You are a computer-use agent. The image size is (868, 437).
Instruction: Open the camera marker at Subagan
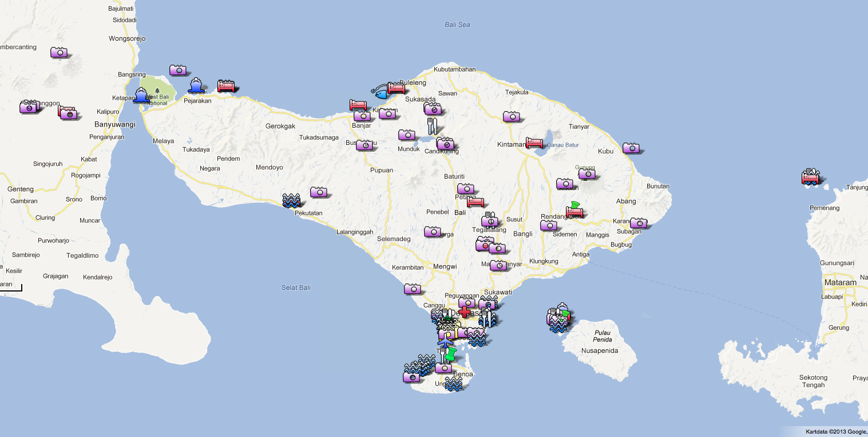(x=639, y=223)
